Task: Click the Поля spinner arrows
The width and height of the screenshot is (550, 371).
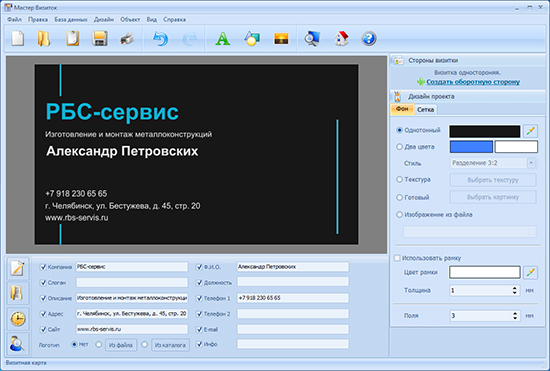Action: tap(515, 316)
